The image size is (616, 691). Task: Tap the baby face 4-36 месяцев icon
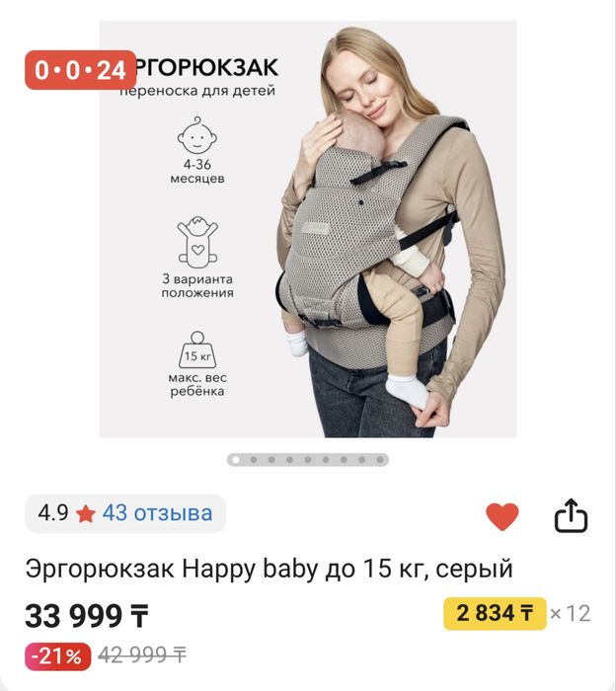pos(197,136)
